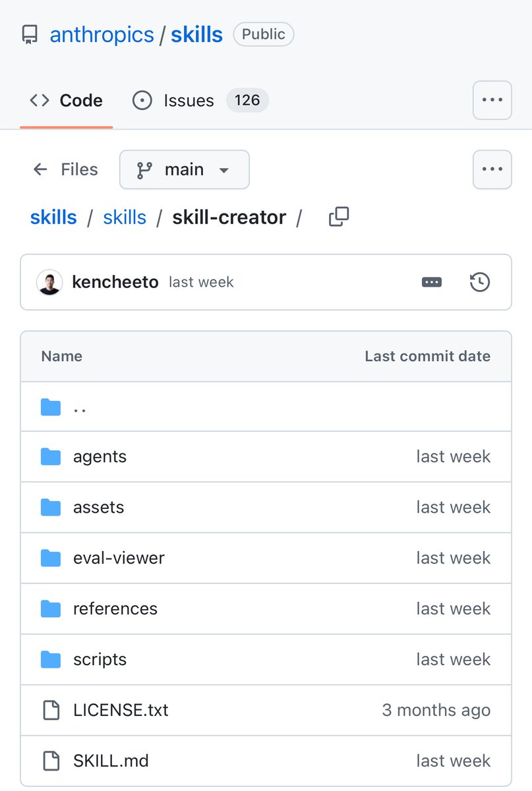Open the anthropics organization link
This screenshot has height=791, width=532.
102,34
